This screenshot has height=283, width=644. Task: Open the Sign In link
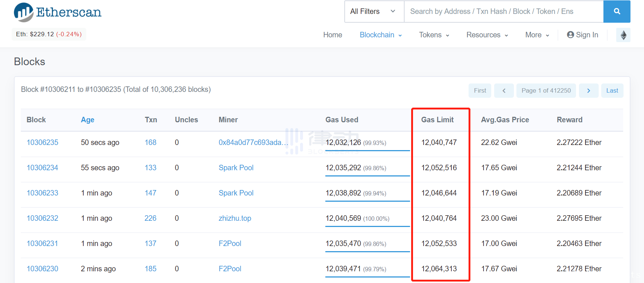583,35
